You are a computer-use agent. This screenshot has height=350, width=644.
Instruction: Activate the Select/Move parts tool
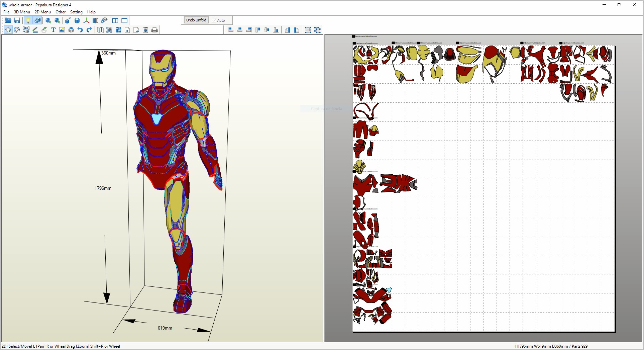pos(8,30)
